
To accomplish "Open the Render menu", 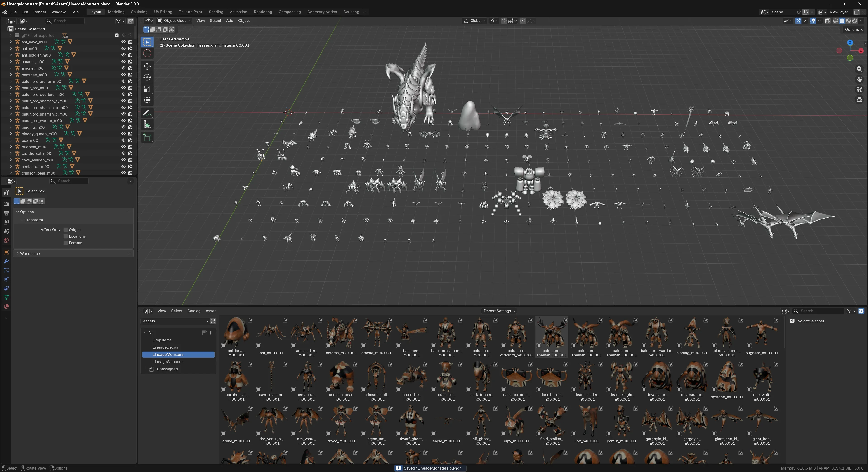I will (x=40, y=12).
